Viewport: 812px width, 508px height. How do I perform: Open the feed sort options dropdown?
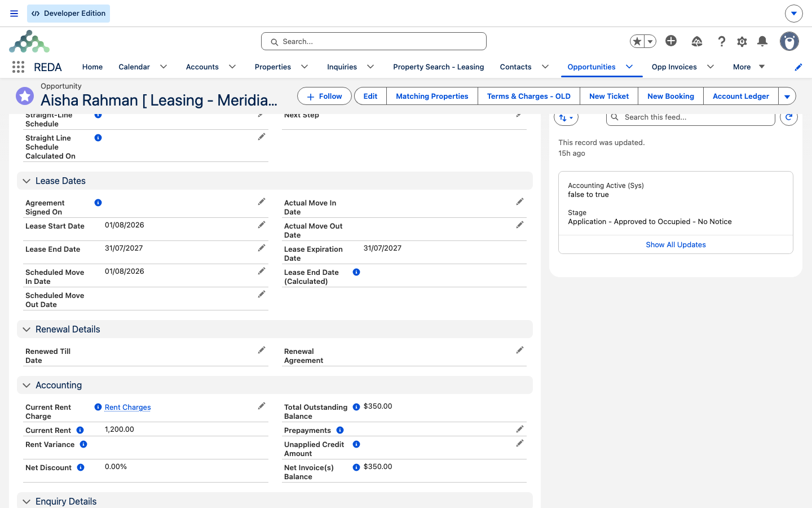click(x=566, y=117)
